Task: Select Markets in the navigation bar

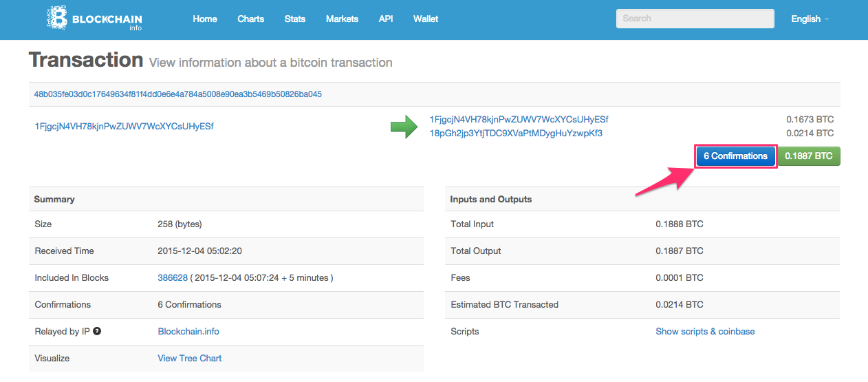Action: (342, 19)
